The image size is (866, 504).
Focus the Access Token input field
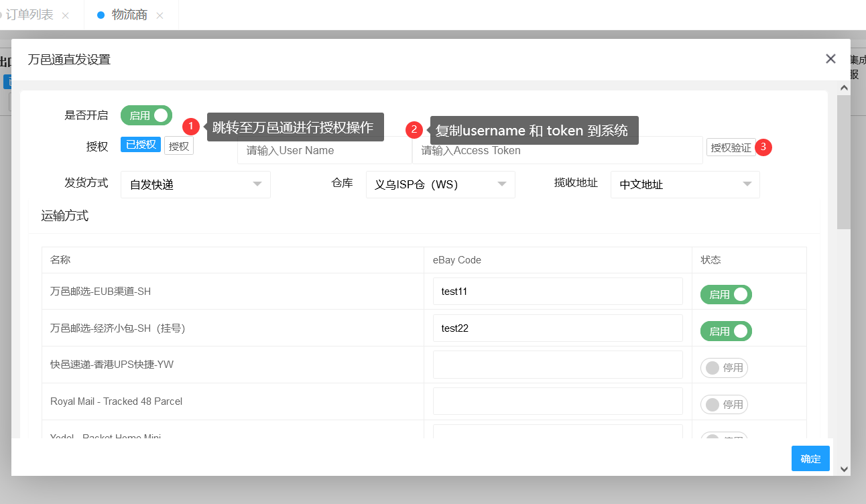click(x=557, y=150)
